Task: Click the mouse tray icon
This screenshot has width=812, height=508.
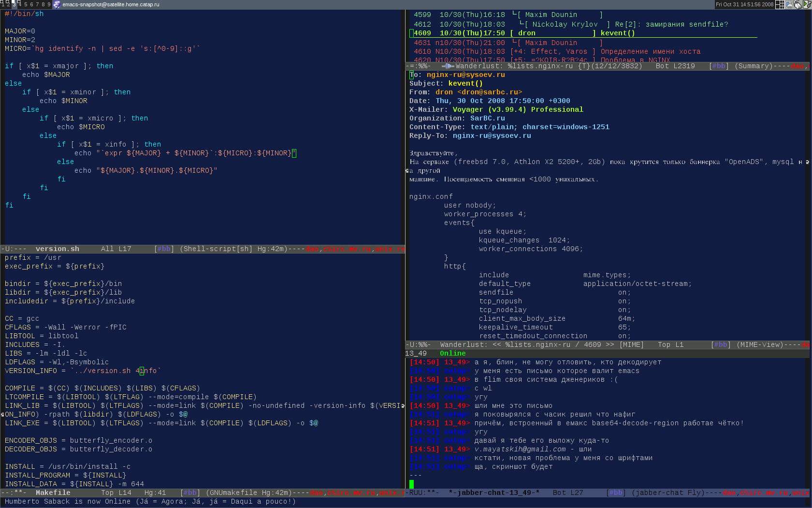Action: coord(798,4)
